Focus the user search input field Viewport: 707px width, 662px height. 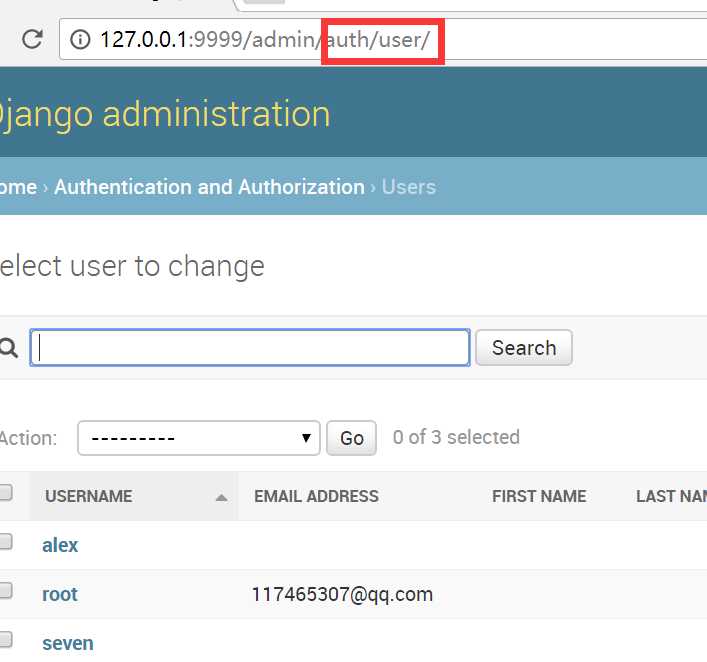250,348
